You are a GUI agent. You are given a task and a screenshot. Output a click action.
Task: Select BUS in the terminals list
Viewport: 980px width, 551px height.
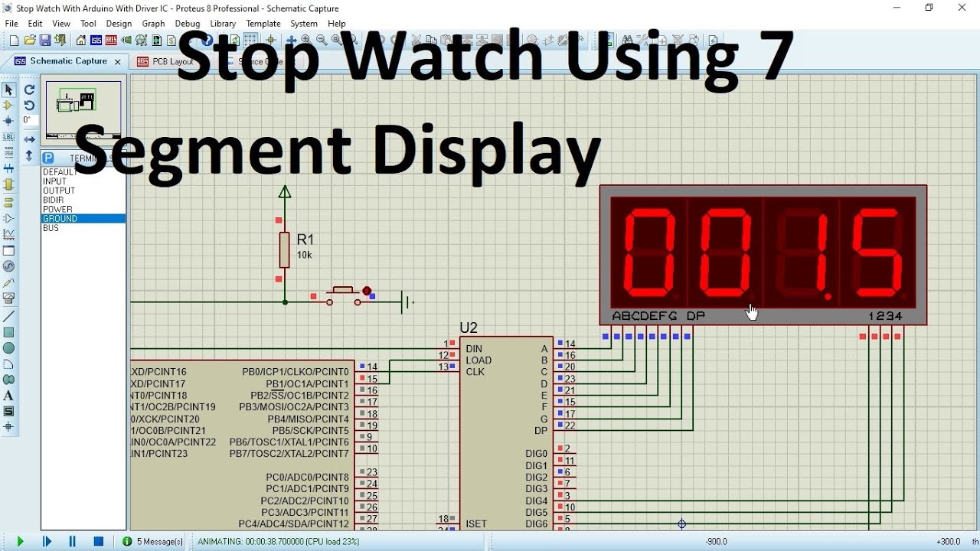point(83,228)
